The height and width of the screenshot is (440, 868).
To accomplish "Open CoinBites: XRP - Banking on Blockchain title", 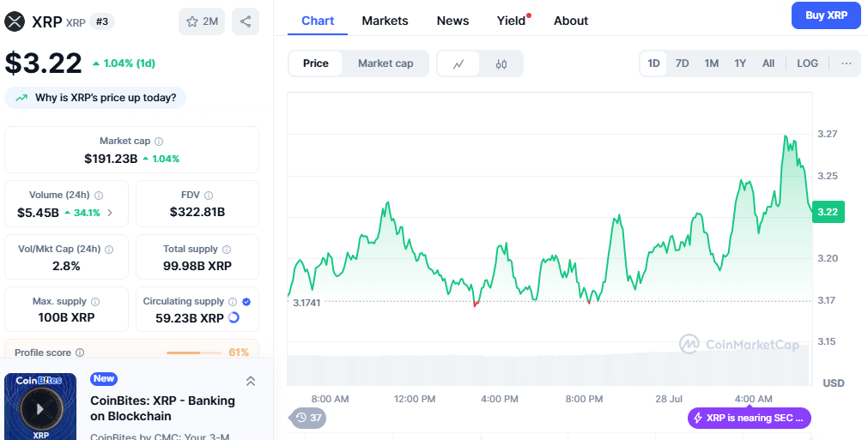I will [163, 408].
